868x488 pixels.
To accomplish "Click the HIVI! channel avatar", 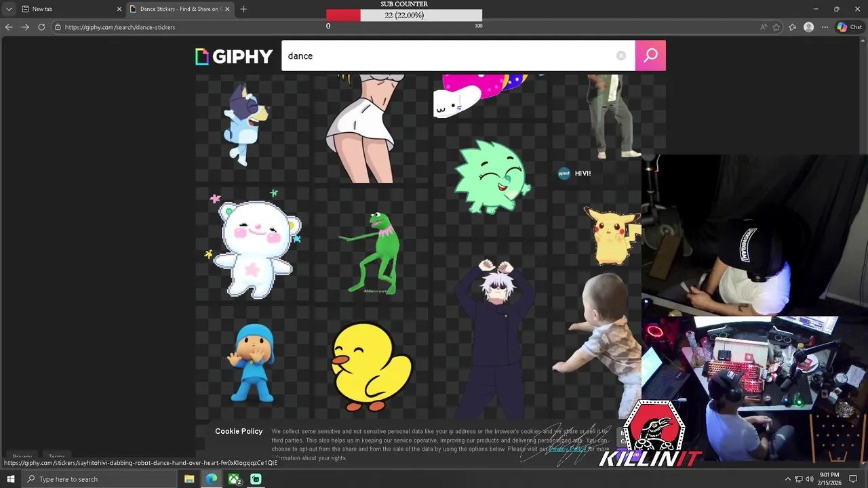I will [x=564, y=174].
